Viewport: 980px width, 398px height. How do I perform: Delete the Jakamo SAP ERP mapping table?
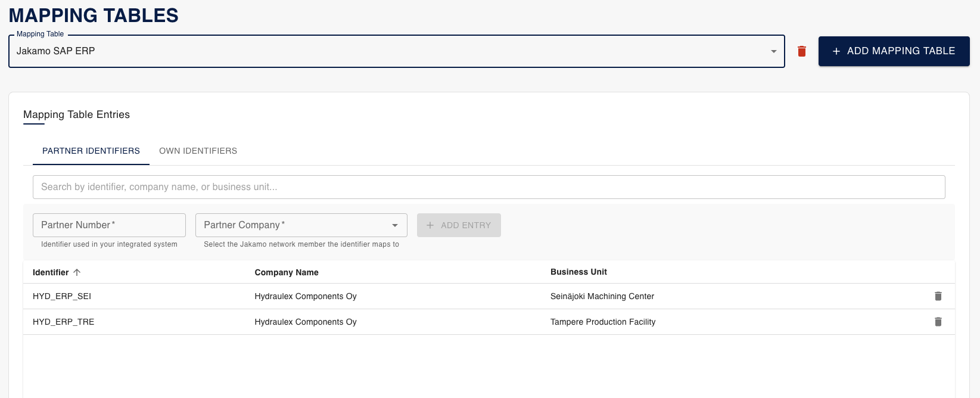[x=802, y=51]
